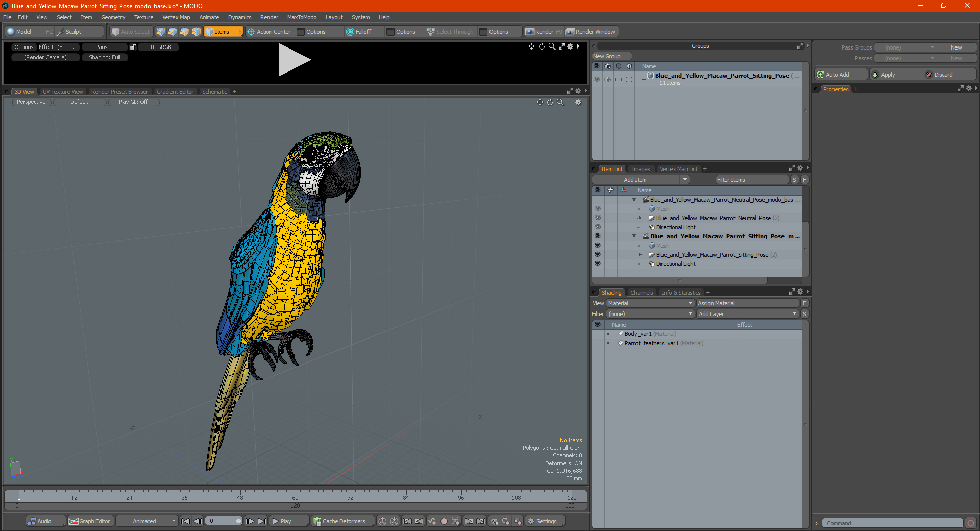This screenshot has width=980, height=531.
Task: Click the S button beside Filter Items
Action: [x=794, y=180]
